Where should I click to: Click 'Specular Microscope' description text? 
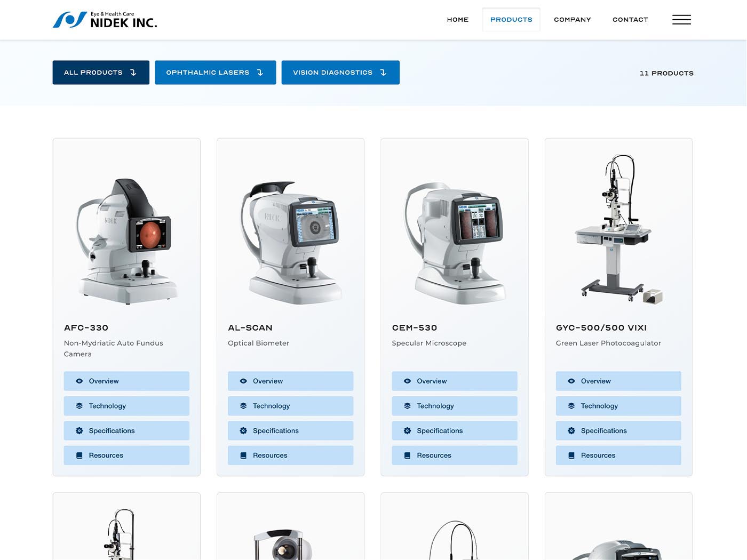[429, 343]
